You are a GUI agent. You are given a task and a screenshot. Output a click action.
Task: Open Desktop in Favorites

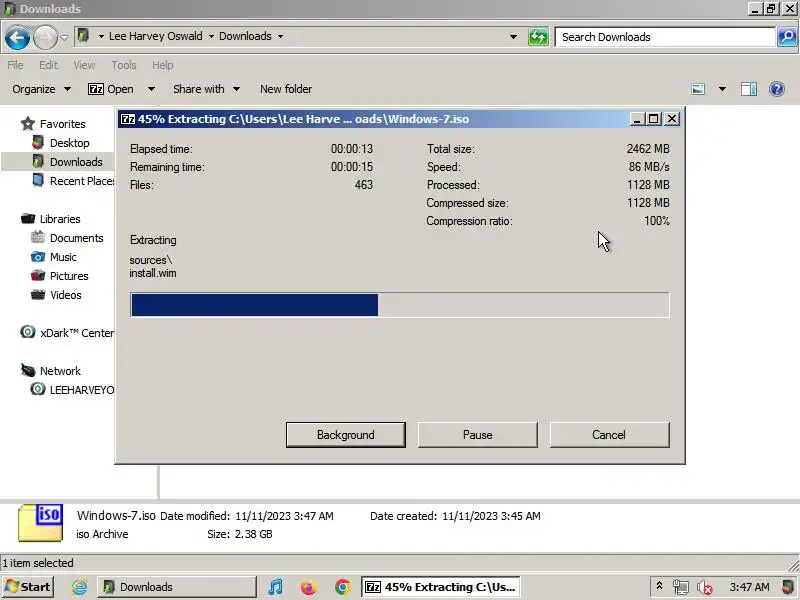pyautogui.click(x=61, y=143)
